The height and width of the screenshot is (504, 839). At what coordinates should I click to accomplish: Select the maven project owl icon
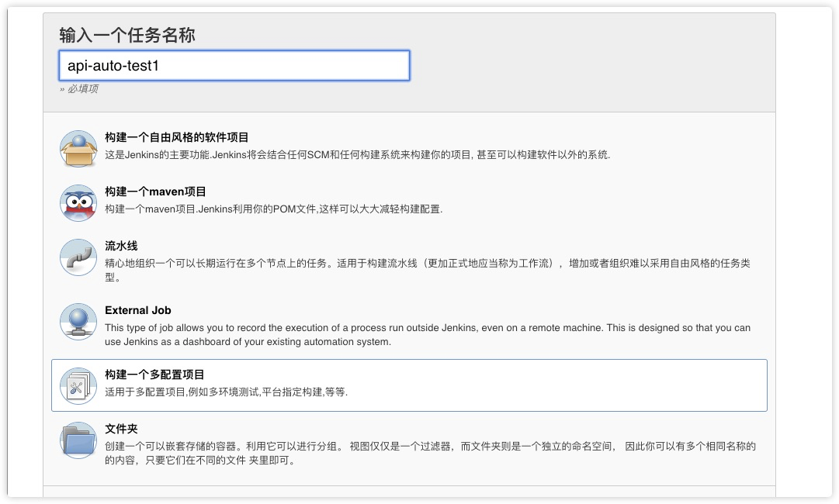click(x=78, y=203)
